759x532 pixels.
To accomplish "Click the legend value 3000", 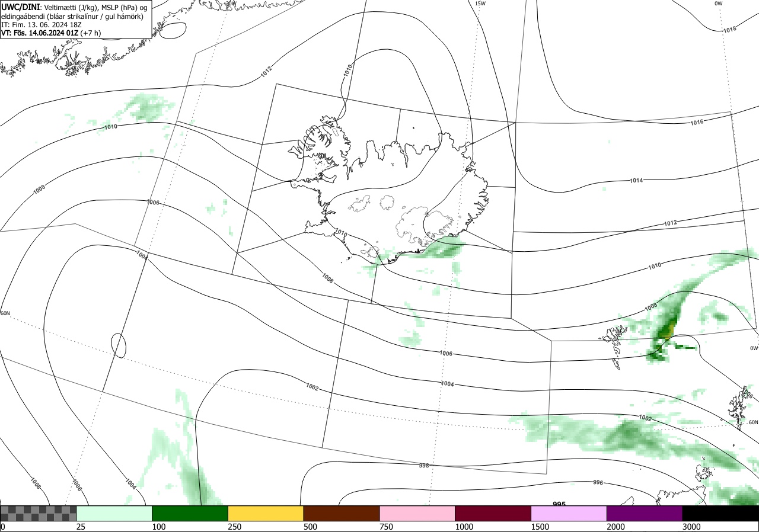I will [692, 527].
